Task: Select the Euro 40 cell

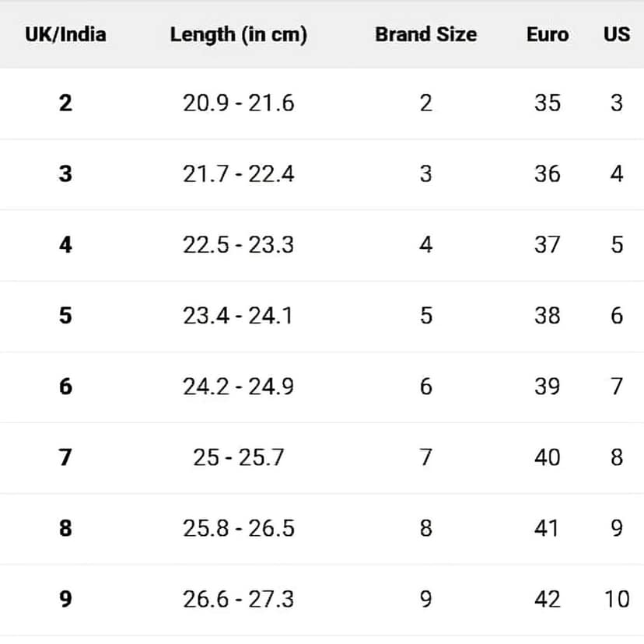Action: 548,457
